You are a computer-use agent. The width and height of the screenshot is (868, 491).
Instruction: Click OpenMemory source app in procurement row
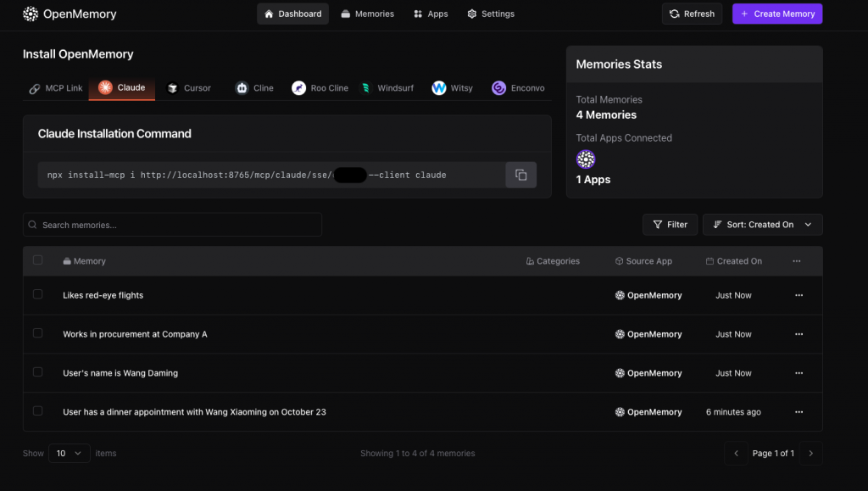(x=648, y=334)
